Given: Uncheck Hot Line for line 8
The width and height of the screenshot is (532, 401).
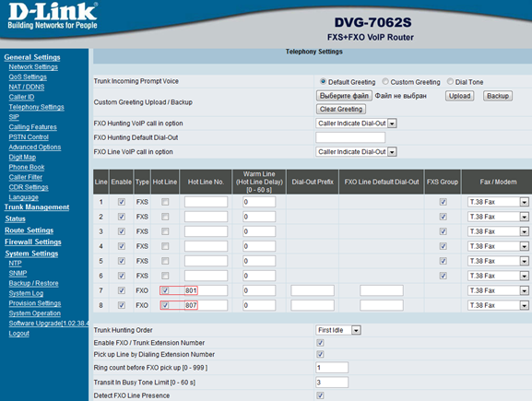Looking at the screenshot, I should coord(165,305).
